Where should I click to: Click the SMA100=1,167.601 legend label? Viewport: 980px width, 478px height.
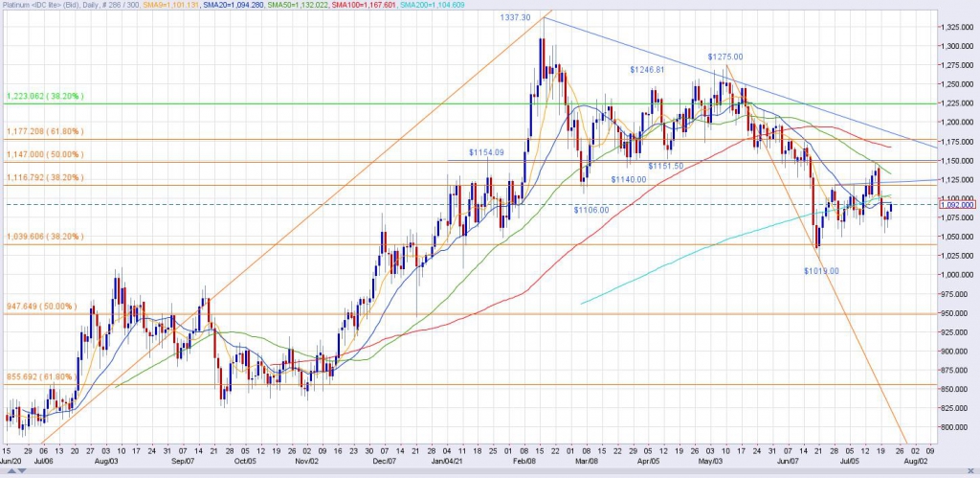[x=362, y=5]
